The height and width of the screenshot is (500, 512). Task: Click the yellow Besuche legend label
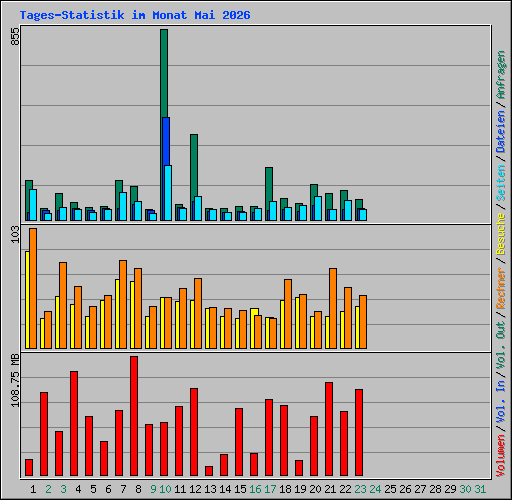pos(500,234)
